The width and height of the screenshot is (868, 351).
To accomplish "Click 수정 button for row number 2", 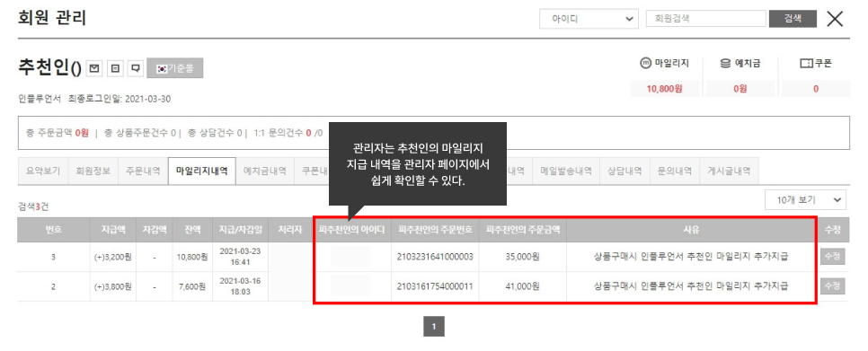I will pos(833,285).
